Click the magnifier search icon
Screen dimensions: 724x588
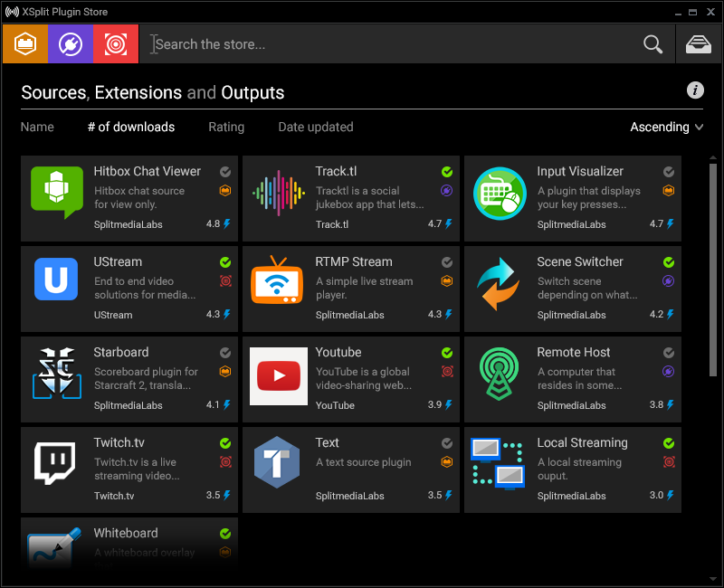point(653,44)
